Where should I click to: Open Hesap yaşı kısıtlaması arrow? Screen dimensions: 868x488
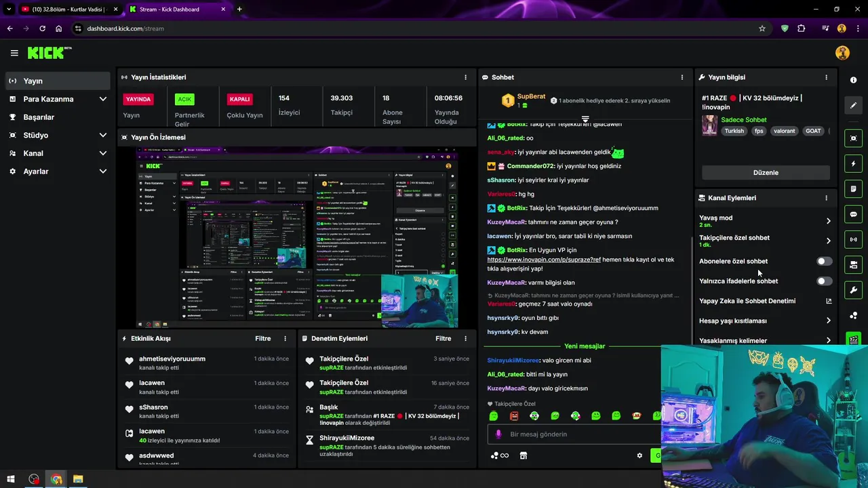(828, 321)
